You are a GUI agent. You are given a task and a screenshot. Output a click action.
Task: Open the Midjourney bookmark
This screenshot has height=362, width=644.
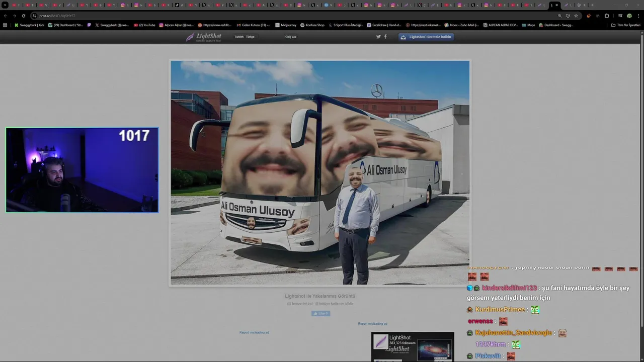[x=286, y=25]
